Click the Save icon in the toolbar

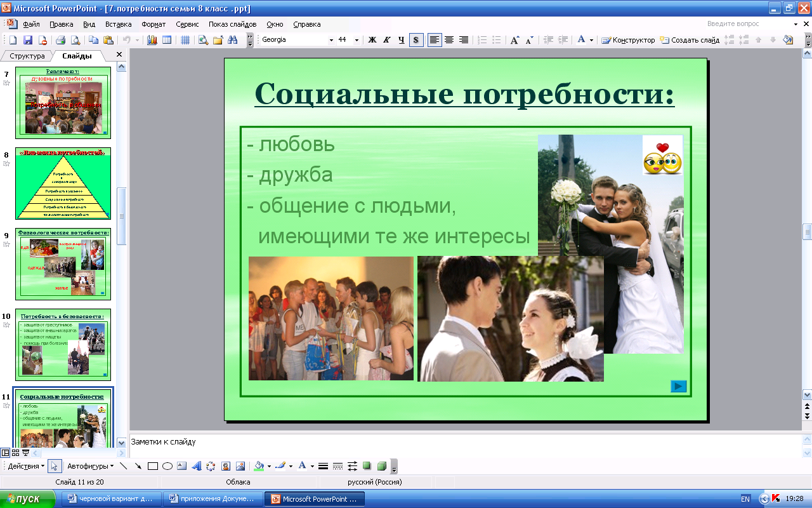(x=27, y=40)
